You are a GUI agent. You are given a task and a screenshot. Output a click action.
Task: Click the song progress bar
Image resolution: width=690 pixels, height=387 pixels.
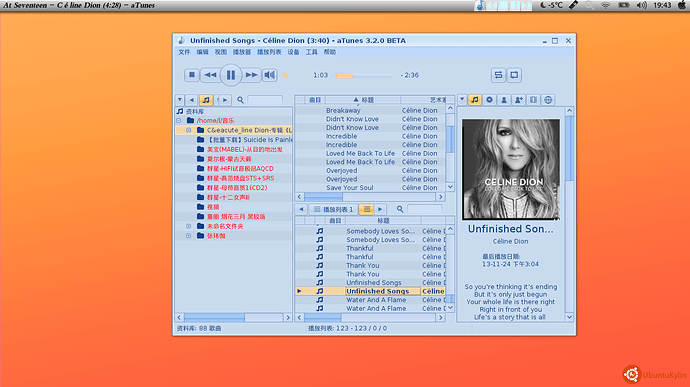363,76
